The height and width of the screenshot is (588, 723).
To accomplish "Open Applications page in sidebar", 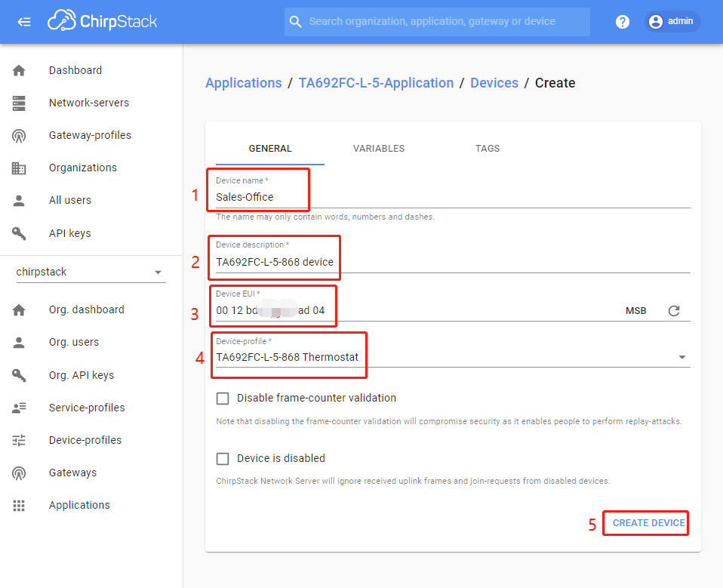I will tap(79, 505).
